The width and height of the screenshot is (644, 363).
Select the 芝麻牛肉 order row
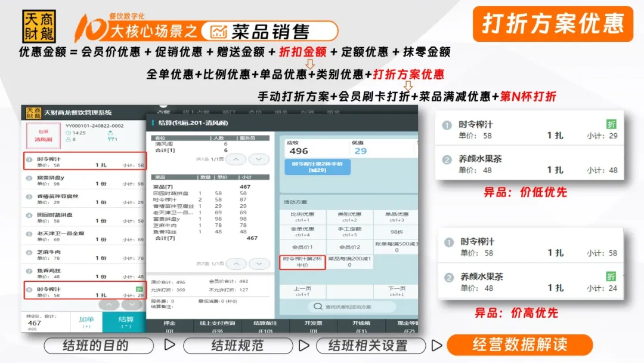[85, 254]
